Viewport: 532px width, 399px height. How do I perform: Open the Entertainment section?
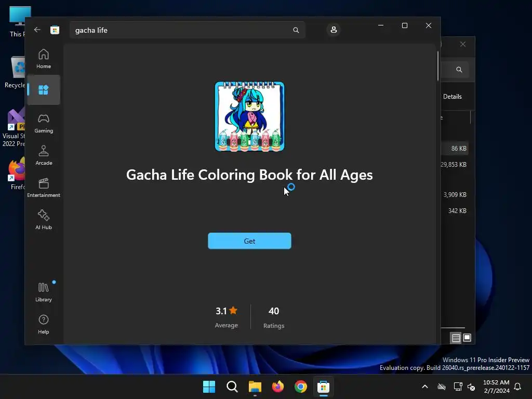(x=44, y=188)
